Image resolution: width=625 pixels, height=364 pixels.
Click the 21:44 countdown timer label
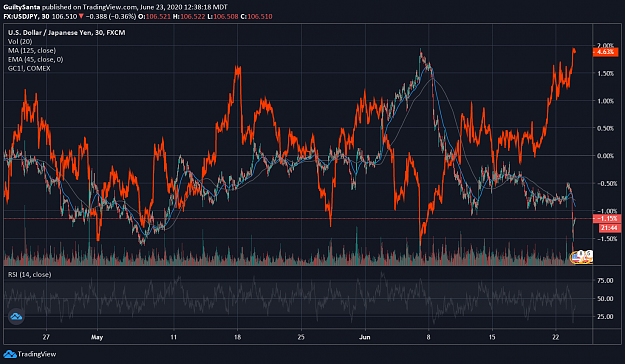click(x=609, y=228)
